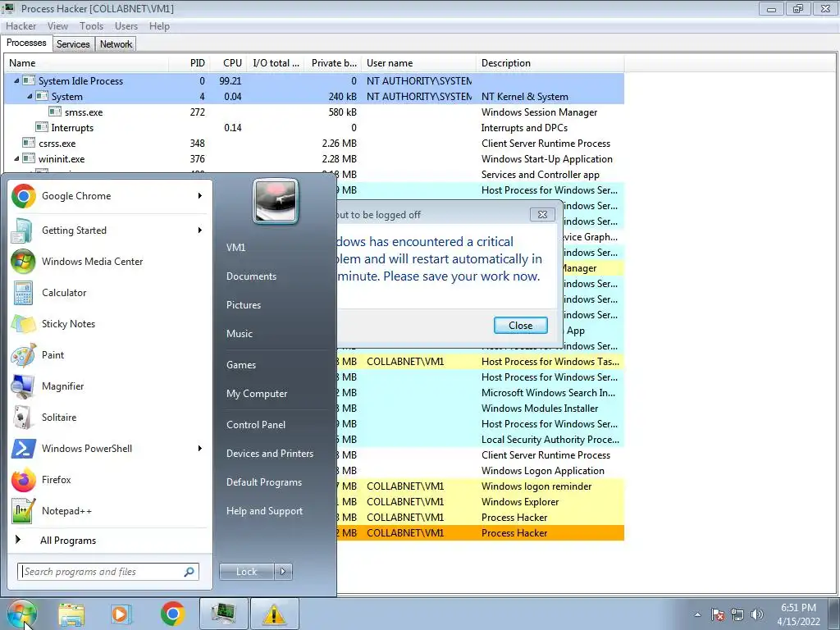Switch to Process Hacker taskbar button
This screenshot has height=630, width=840.
point(223,614)
